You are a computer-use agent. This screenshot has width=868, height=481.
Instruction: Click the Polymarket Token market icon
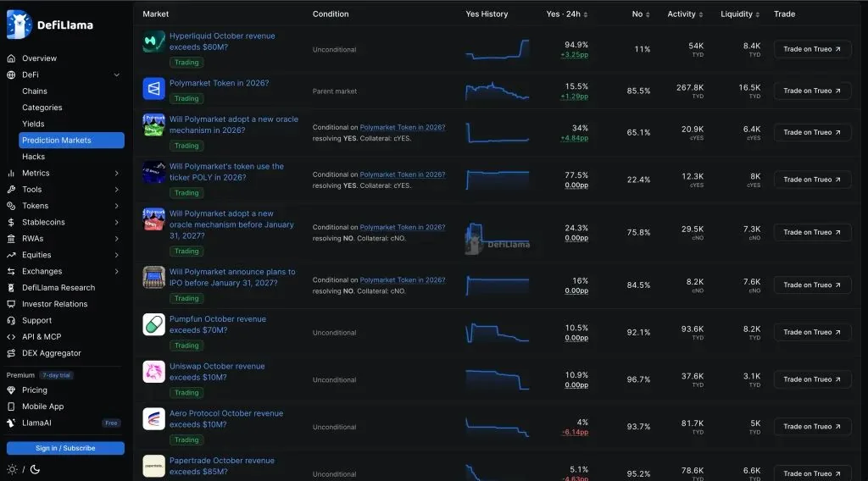[154, 88]
